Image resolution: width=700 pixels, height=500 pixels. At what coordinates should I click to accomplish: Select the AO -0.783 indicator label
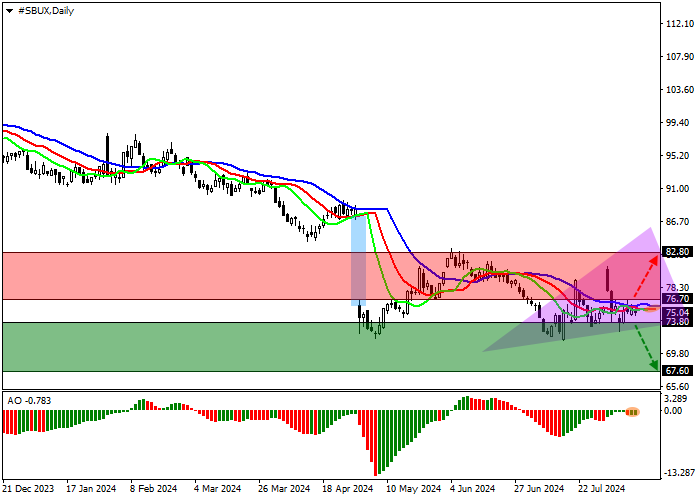(x=29, y=401)
